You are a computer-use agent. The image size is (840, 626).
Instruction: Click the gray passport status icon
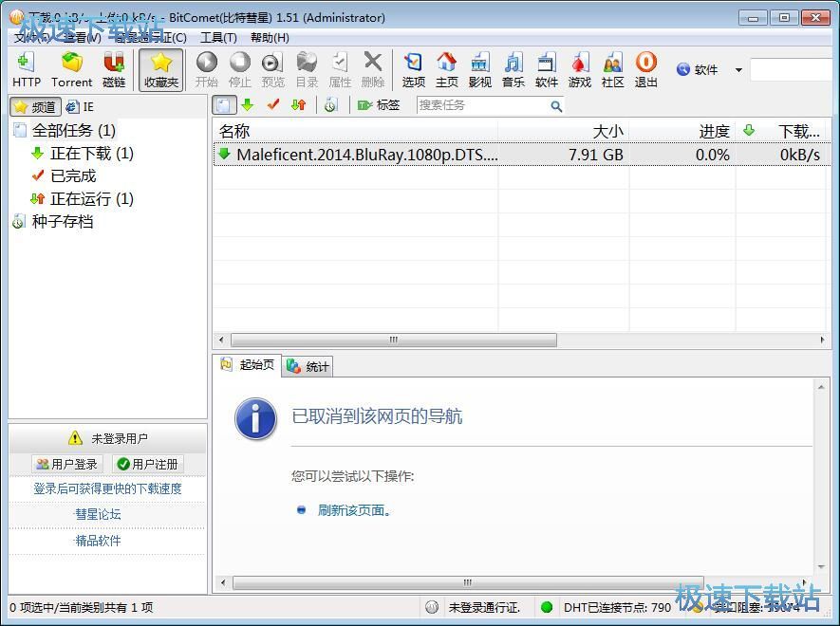(x=432, y=607)
